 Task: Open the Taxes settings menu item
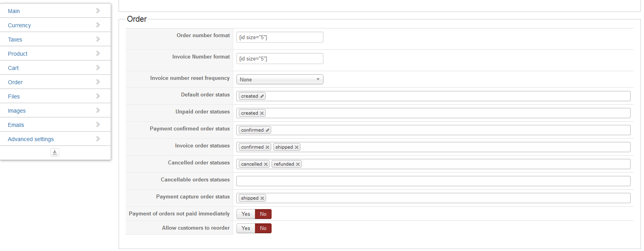point(15,40)
